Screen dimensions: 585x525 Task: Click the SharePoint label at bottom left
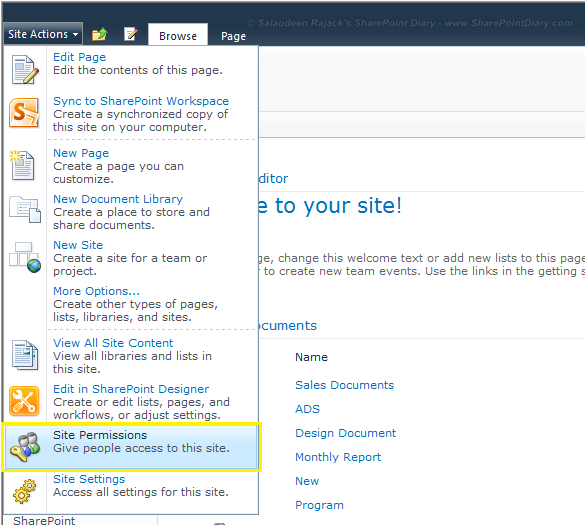[x=44, y=520]
